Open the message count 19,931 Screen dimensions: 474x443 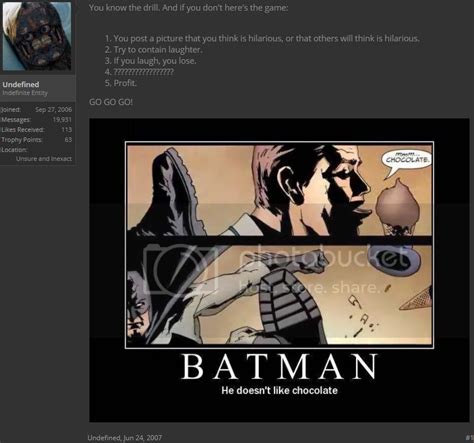[x=62, y=119]
